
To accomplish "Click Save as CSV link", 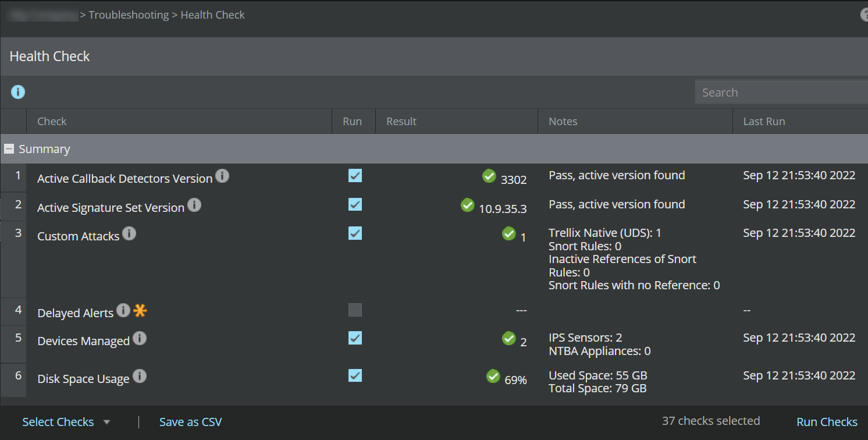I will pyautogui.click(x=191, y=422).
